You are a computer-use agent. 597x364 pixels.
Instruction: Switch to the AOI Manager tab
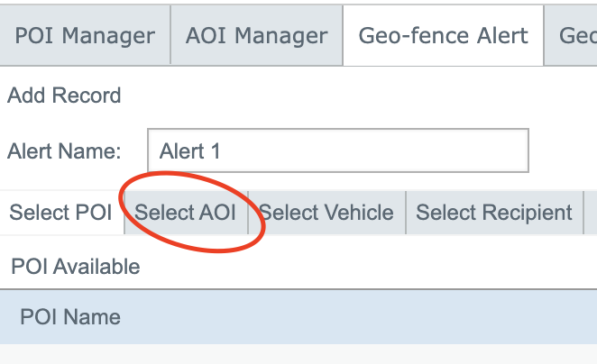pos(256,36)
